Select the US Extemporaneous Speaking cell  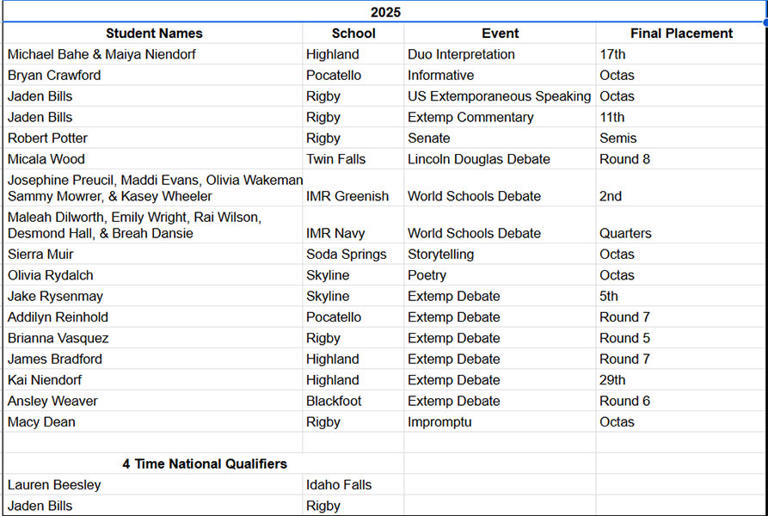tap(500, 96)
